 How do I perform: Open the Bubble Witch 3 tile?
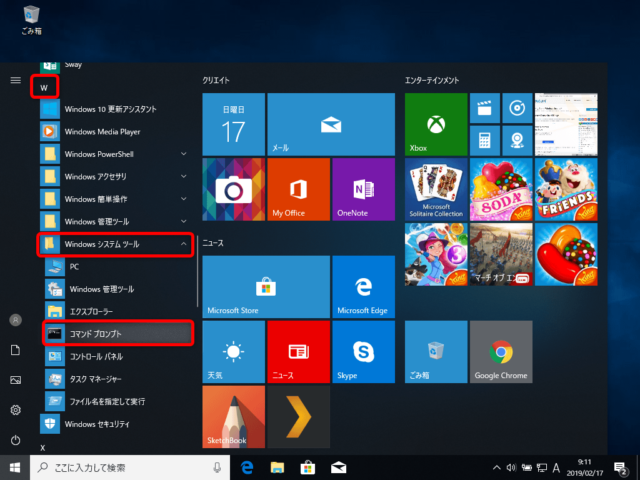pyautogui.click(x=436, y=254)
